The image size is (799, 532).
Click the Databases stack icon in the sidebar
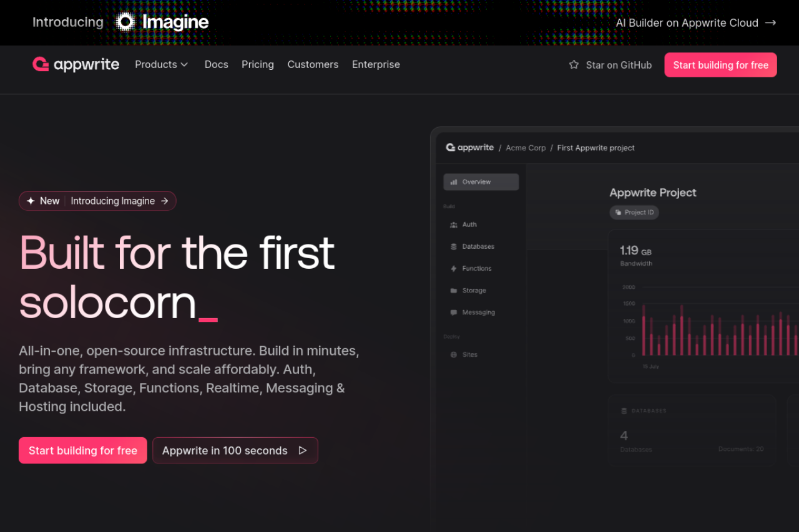tap(454, 246)
